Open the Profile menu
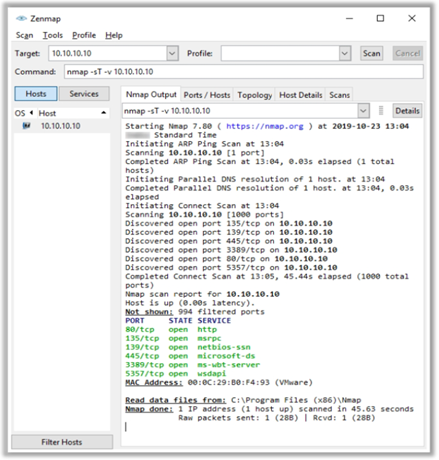The height and width of the screenshot is (460, 439). click(x=84, y=35)
